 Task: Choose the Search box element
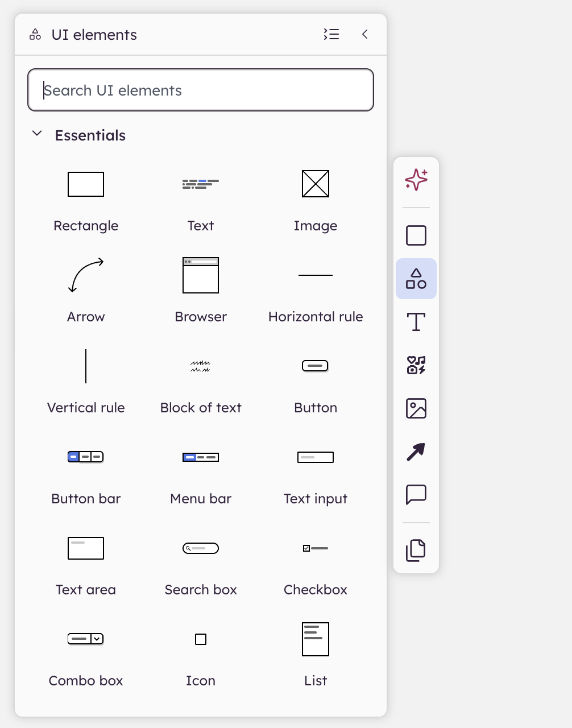pyautogui.click(x=200, y=548)
